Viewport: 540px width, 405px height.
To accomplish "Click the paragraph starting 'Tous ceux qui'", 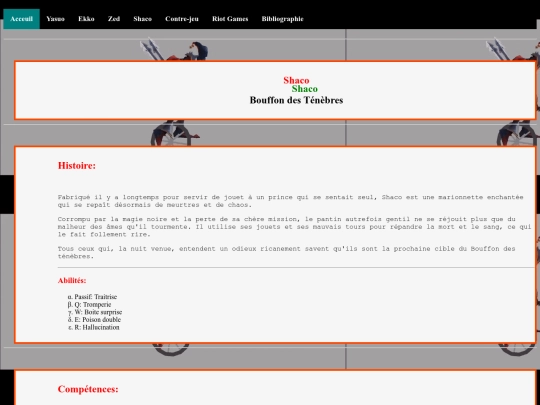I will (287, 252).
